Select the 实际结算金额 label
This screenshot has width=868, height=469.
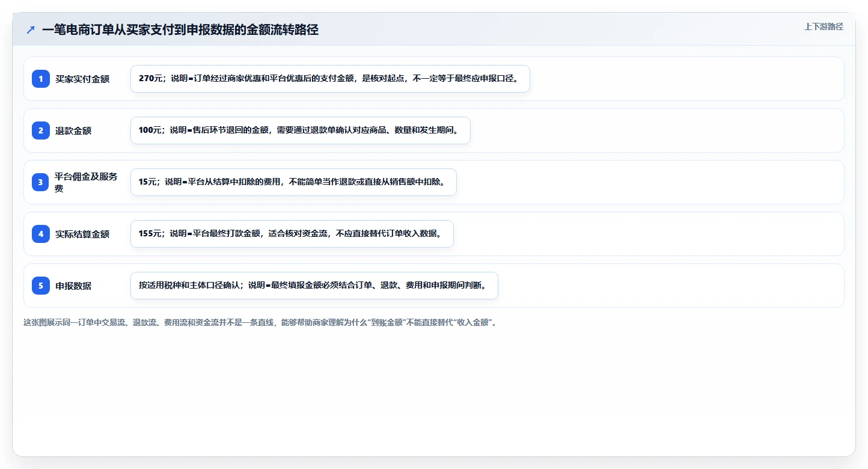(82, 234)
